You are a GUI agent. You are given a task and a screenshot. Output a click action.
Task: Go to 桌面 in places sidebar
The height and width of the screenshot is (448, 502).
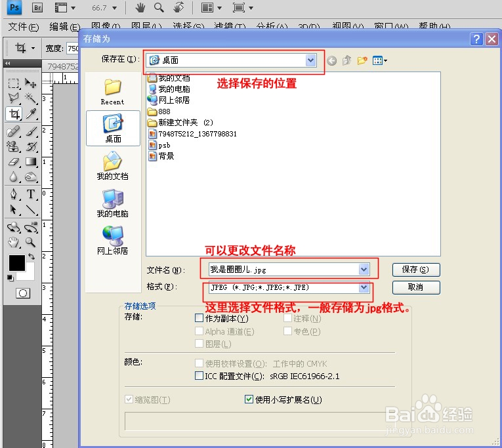[113, 129]
